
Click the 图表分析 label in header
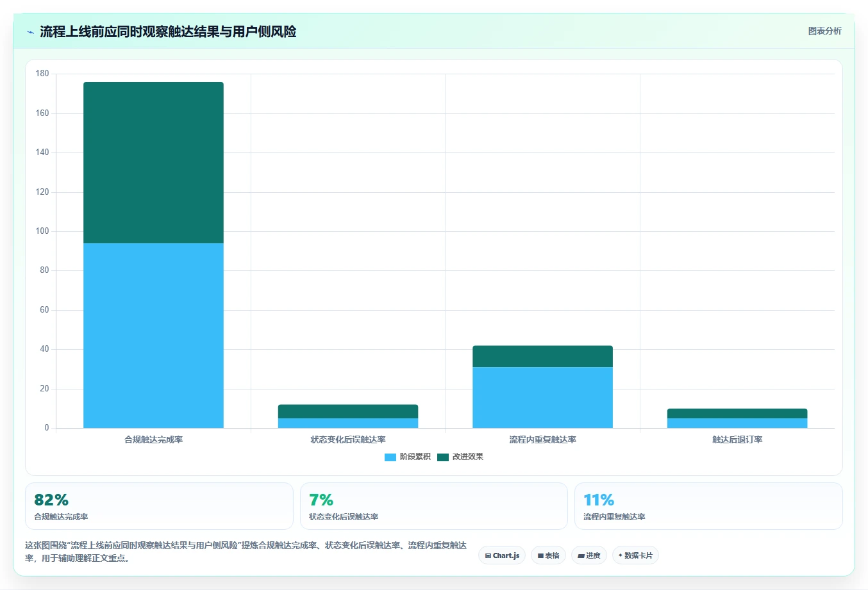pyautogui.click(x=824, y=31)
